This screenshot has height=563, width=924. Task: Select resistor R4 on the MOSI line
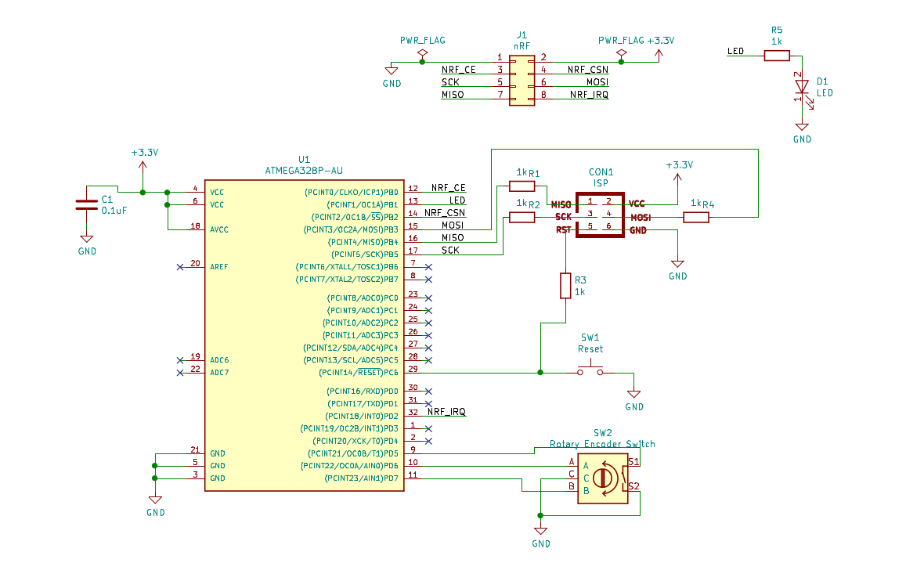[695, 217]
